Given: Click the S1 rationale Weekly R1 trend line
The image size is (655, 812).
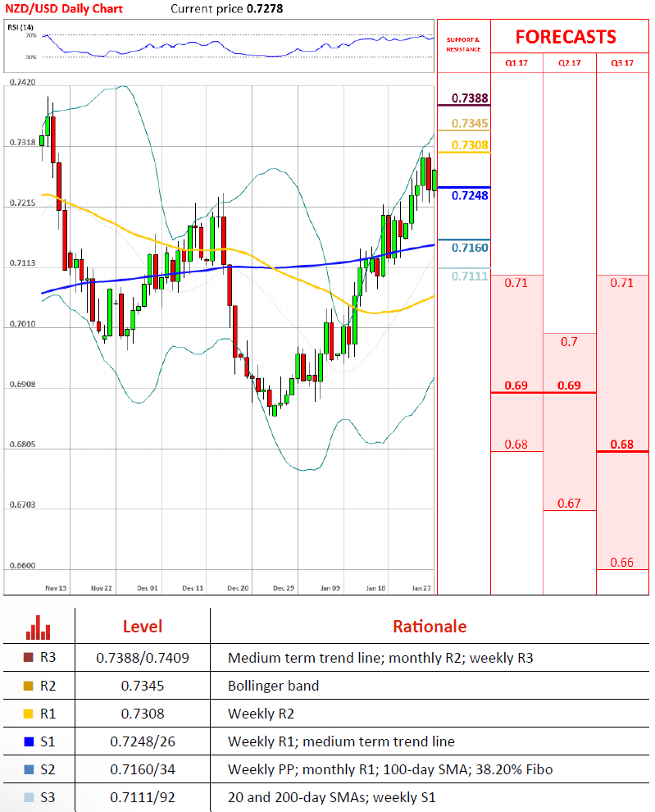Looking at the screenshot, I should [x=341, y=741].
